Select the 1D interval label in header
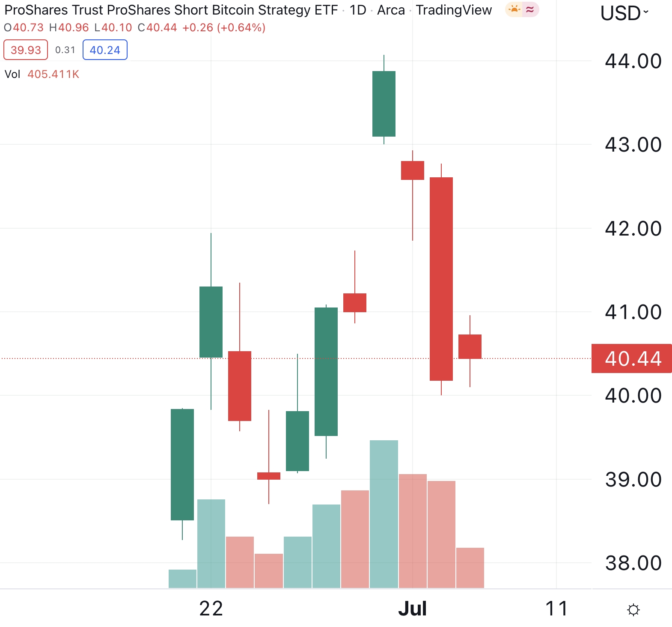Viewport: 672px width, 627px height. (358, 10)
